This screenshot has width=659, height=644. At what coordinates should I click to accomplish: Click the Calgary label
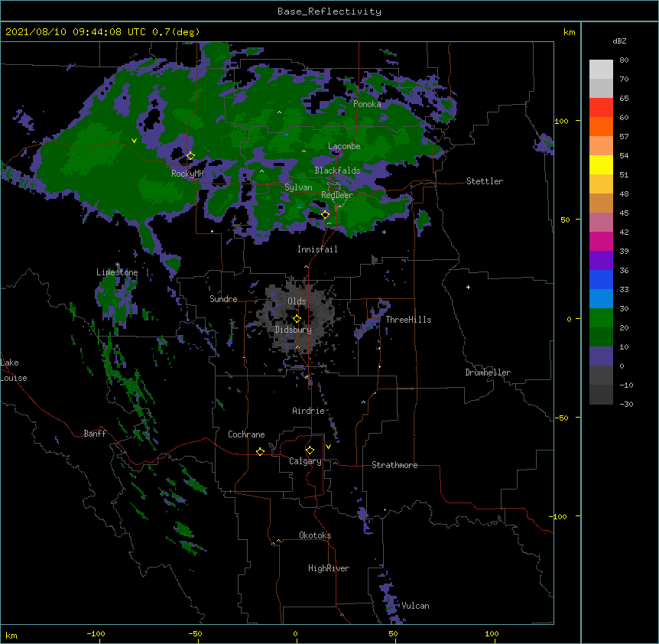click(x=305, y=461)
